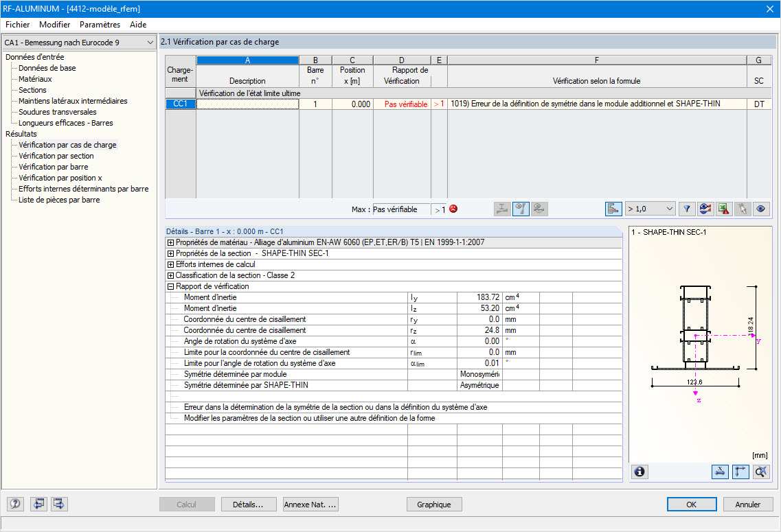
Task: Select Vérification par barre item
Action: tap(54, 167)
